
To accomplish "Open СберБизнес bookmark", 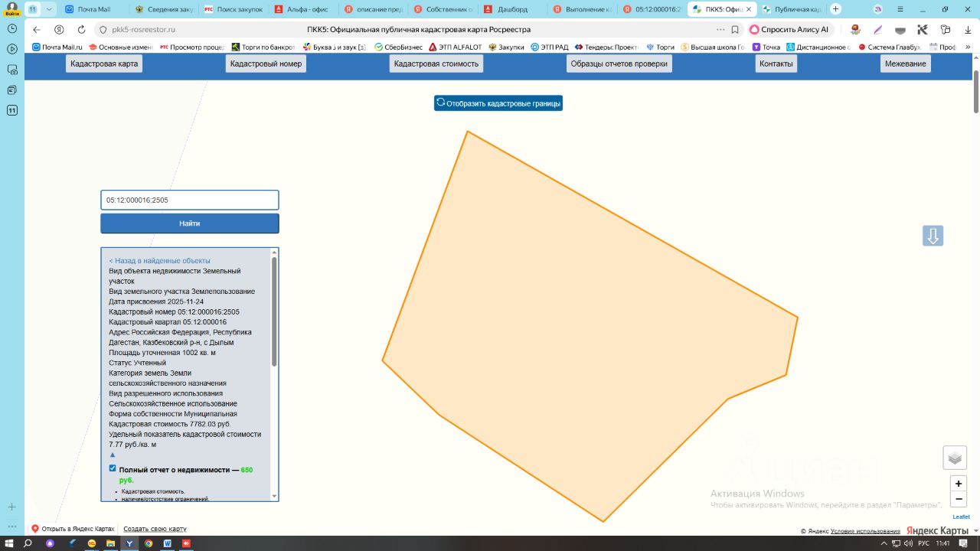I will click(x=398, y=47).
